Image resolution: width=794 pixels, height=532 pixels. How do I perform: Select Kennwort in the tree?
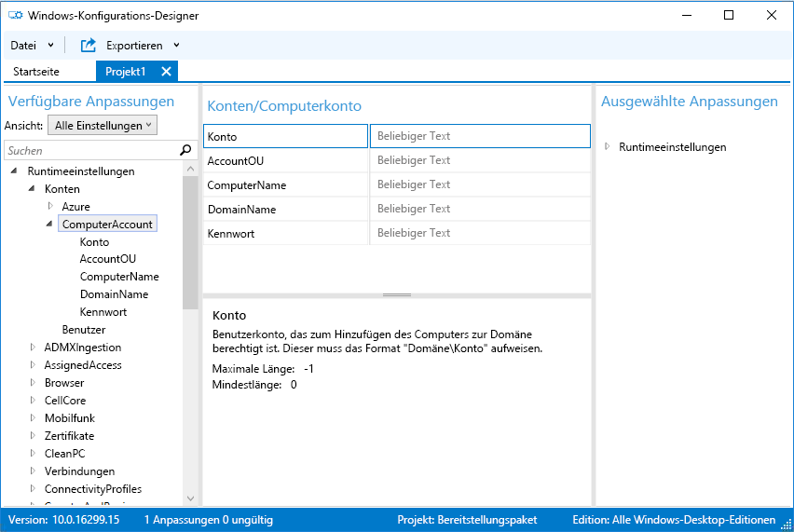[103, 312]
